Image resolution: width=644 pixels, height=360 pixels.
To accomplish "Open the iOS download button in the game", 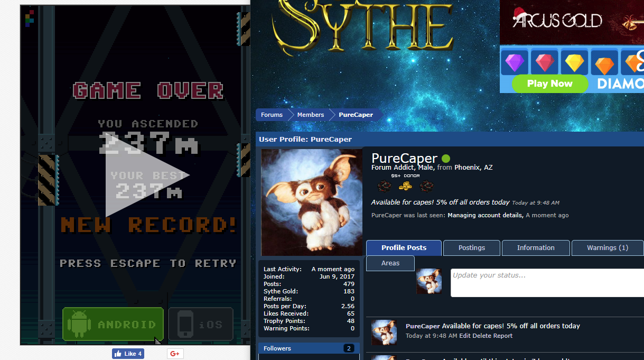I will pyautogui.click(x=201, y=324).
